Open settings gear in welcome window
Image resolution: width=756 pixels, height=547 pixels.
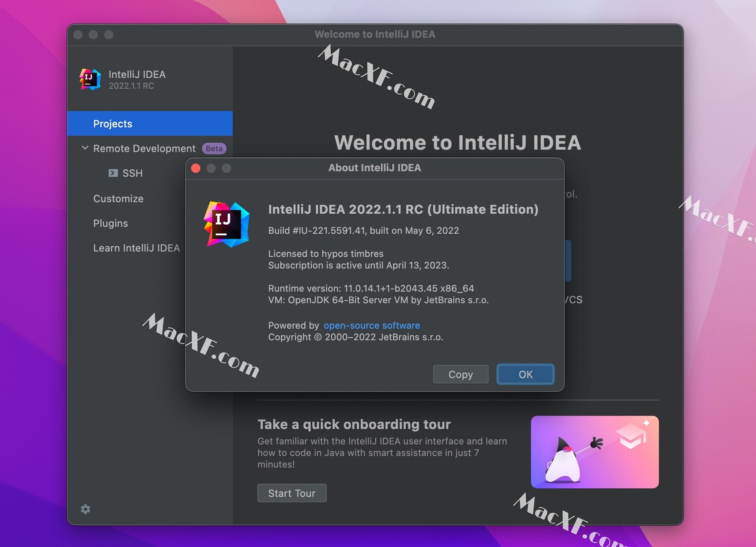point(85,509)
